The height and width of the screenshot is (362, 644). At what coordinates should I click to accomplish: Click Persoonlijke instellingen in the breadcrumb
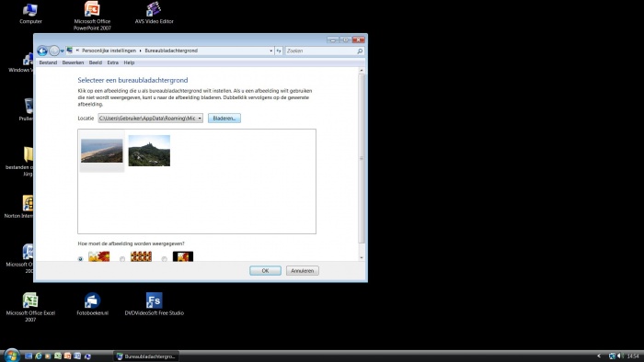tap(109, 51)
